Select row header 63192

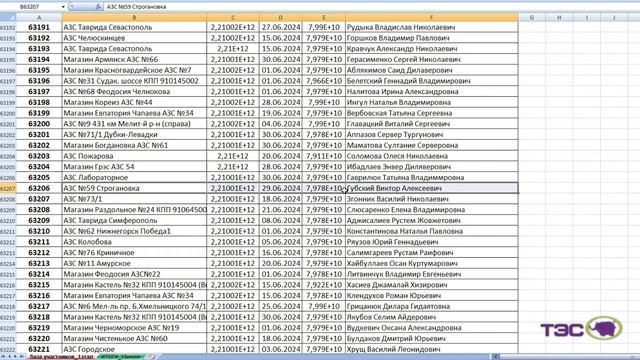8,27
